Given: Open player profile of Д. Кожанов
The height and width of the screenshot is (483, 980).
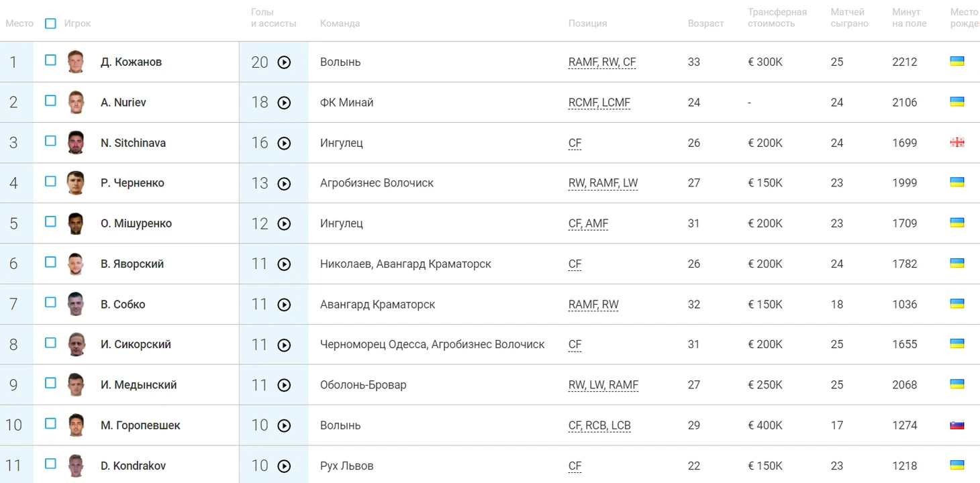Looking at the screenshot, I should click(131, 62).
